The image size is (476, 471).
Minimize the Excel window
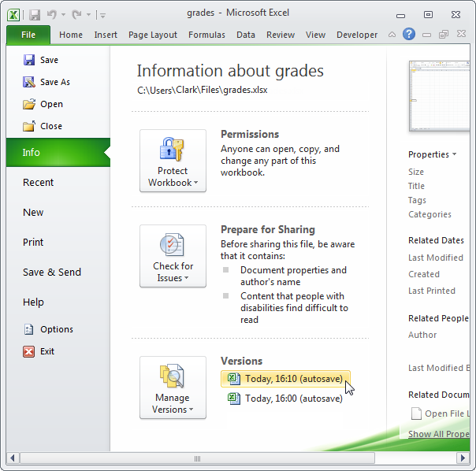point(400,15)
